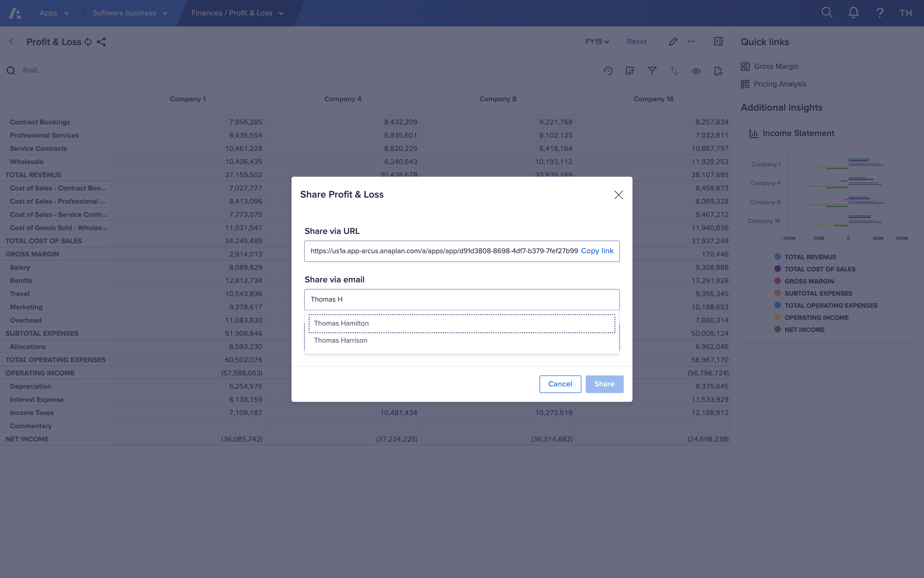The image size is (924, 578).
Task: Open global search icon in header
Action: tap(827, 13)
